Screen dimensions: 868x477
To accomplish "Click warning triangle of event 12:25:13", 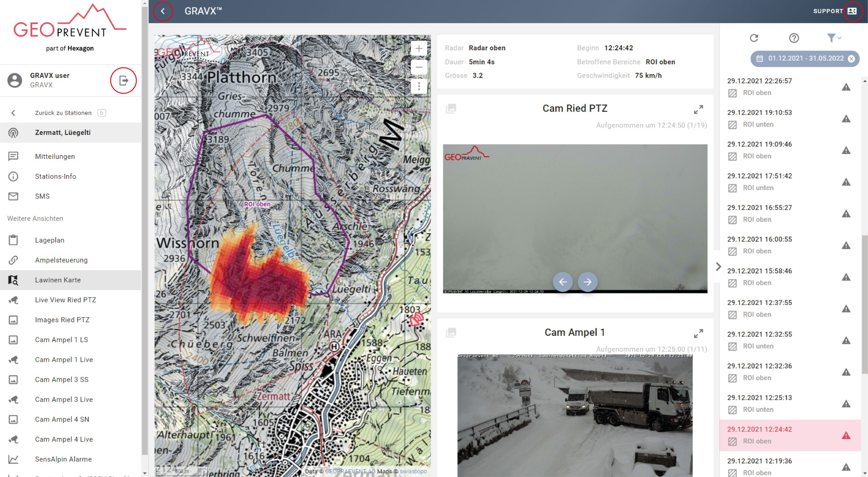I will tap(846, 404).
